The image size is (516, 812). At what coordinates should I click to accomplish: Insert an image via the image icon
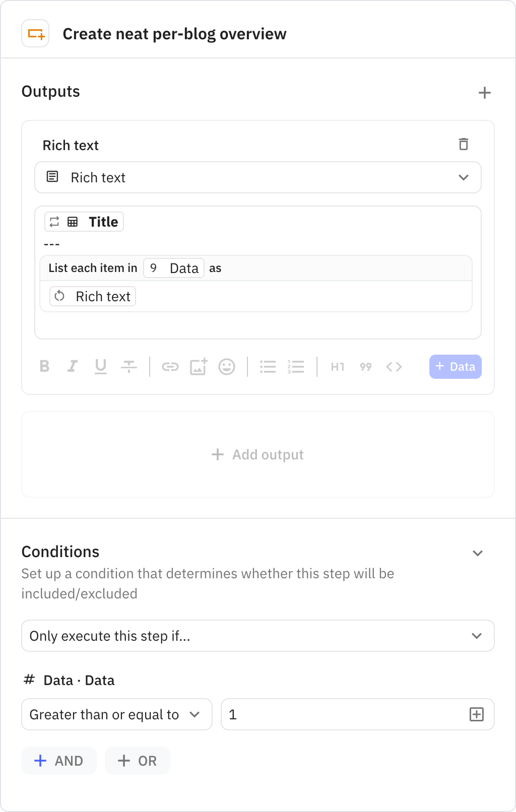199,367
